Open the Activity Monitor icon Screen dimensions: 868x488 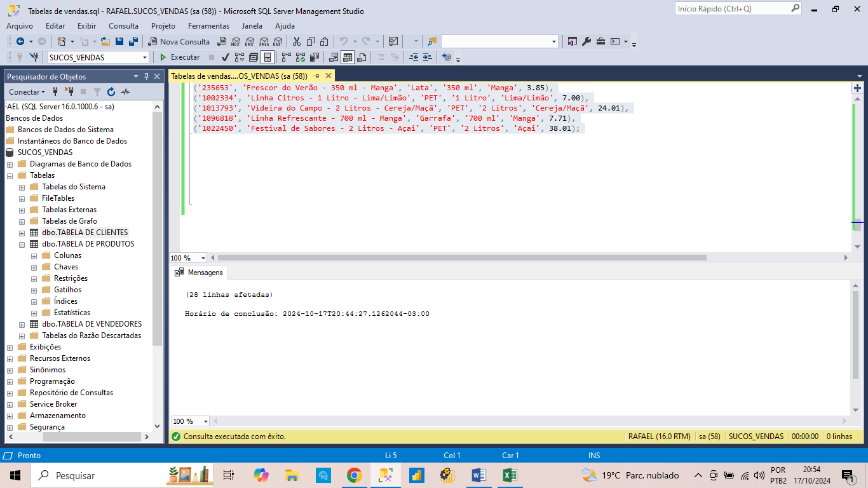393,41
